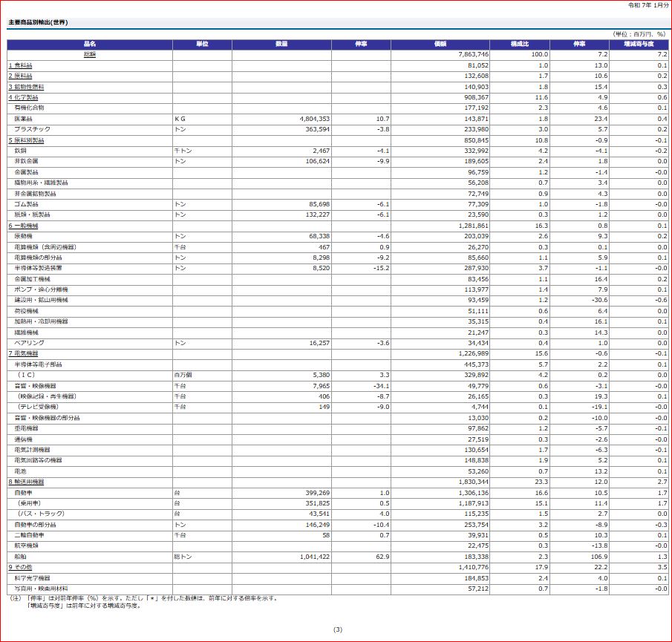Select the 原動機 row label
The width and height of the screenshot is (672, 642).
[x=23, y=236]
